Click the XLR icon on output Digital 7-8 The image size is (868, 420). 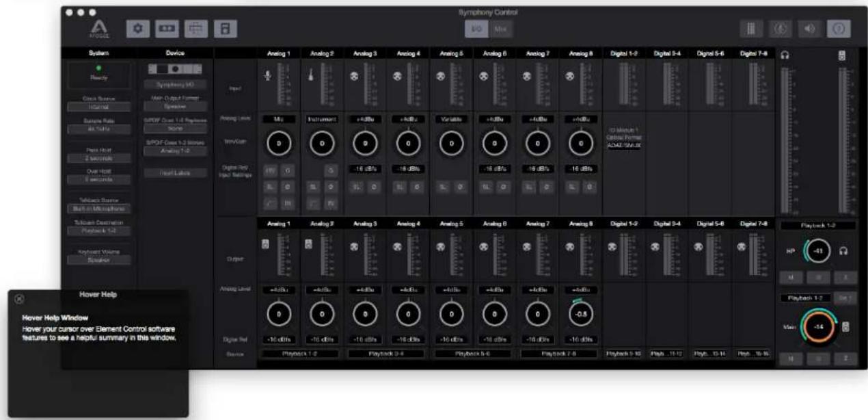pos(740,248)
